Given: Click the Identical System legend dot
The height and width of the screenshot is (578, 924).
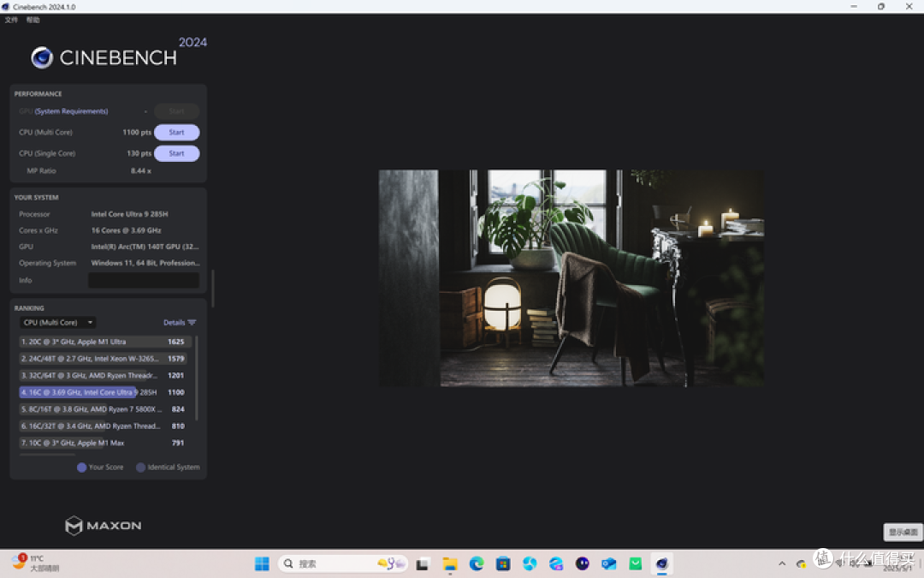Looking at the screenshot, I should coord(140,468).
